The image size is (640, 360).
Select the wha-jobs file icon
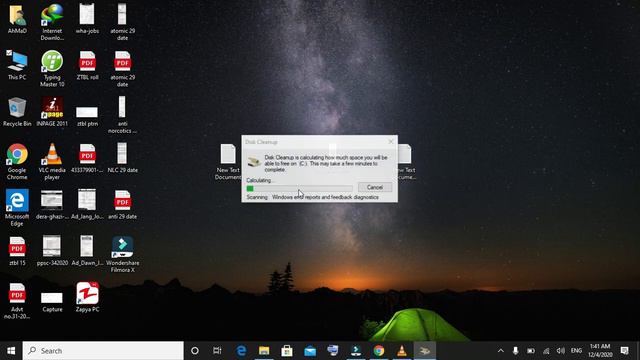pyautogui.click(x=87, y=19)
